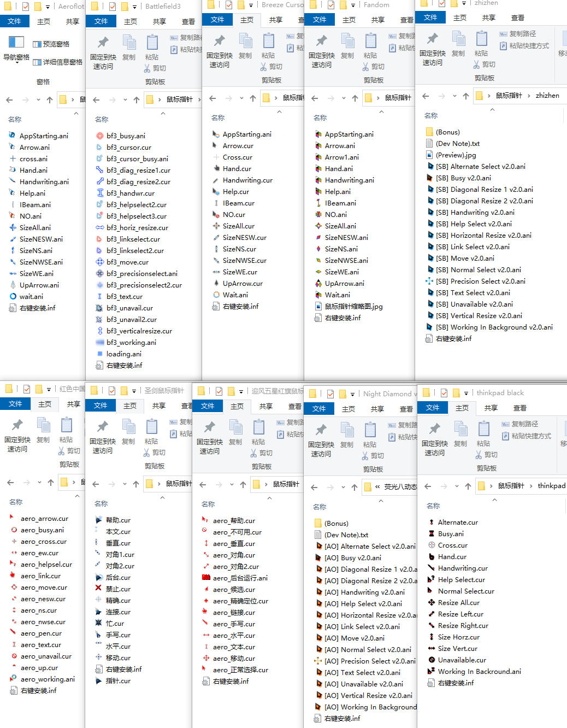
Task: Open the 共享 tab in the Aeroflot window
Action: point(73,22)
